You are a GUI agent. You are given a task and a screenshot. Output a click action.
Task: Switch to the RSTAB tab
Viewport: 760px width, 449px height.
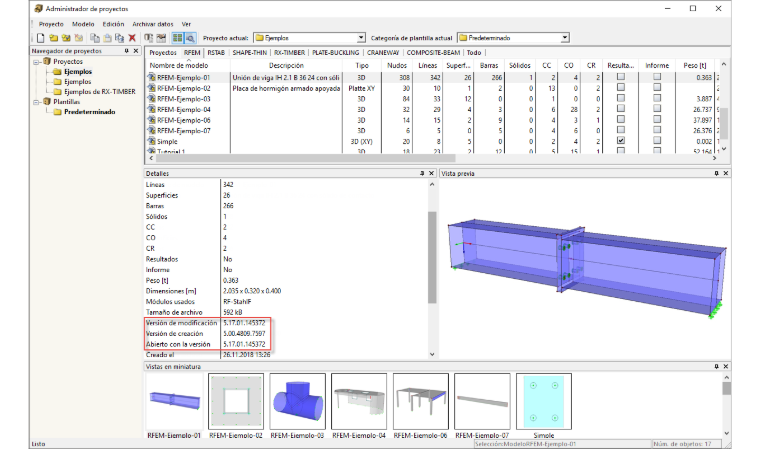tap(216, 52)
